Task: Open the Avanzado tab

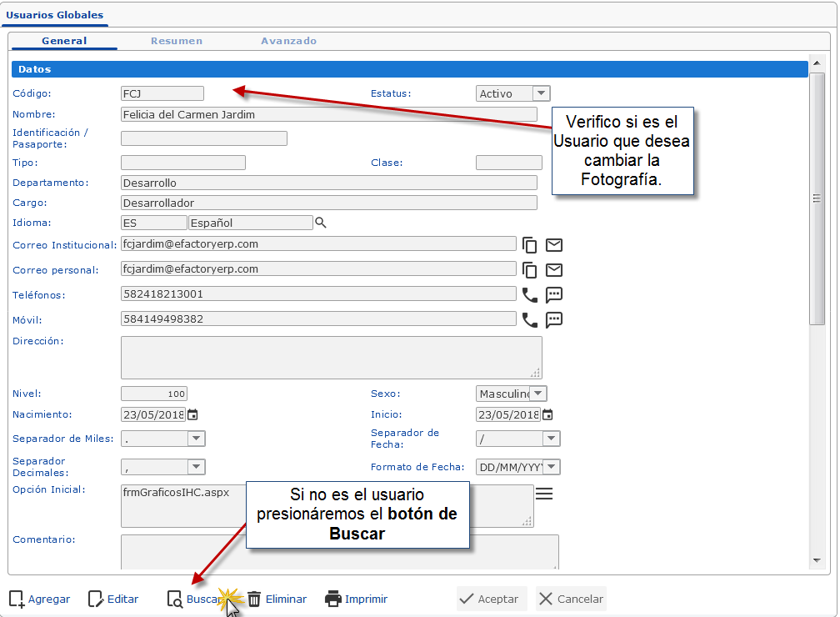Action: [288, 41]
